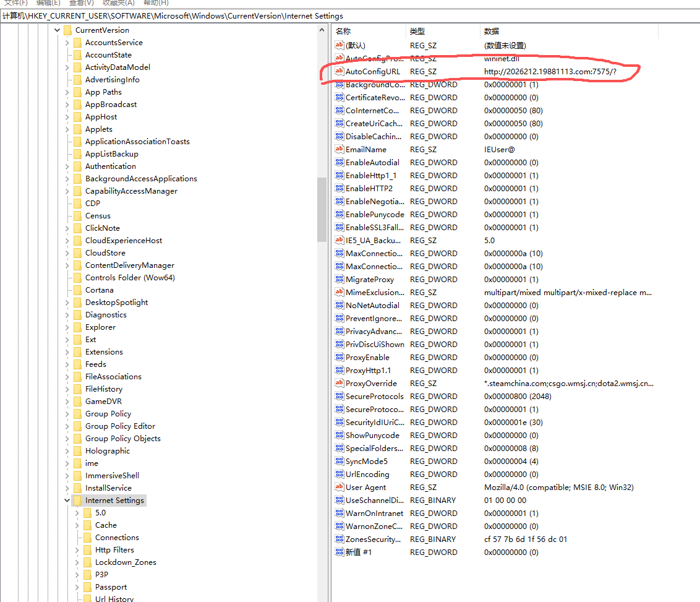Click the DWORD icon beside EnableHTTP2
This screenshot has width=700, height=602.
[x=339, y=189]
